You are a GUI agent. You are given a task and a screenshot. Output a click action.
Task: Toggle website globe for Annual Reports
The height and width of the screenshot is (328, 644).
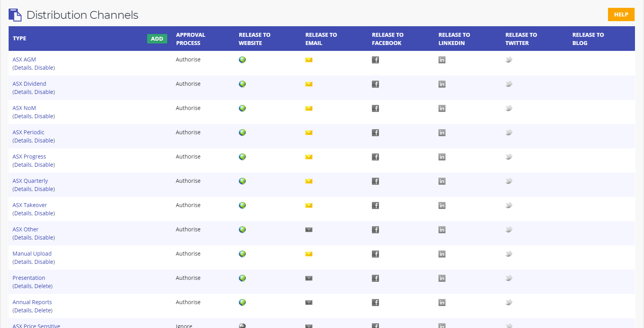(x=242, y=303)
